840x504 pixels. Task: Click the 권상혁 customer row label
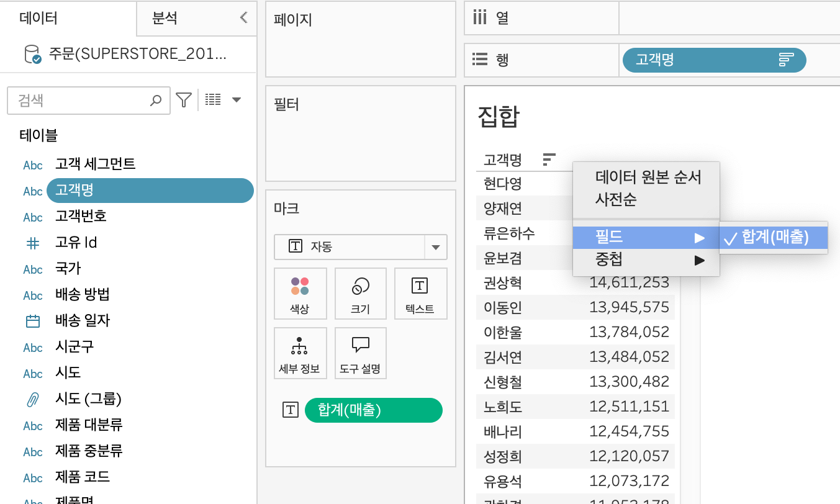[503, 283]
